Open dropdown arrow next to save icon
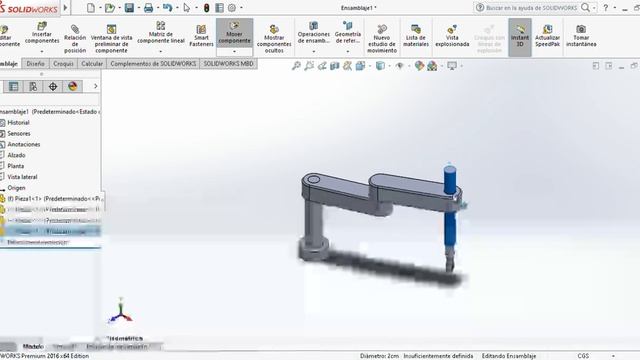 (x=138, y=8)
